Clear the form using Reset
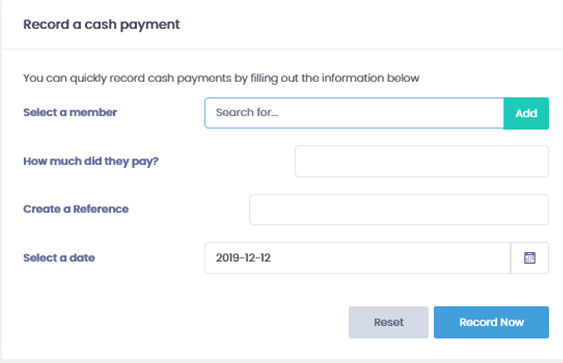Screen dimensions: 563x363 click(388, 322)
